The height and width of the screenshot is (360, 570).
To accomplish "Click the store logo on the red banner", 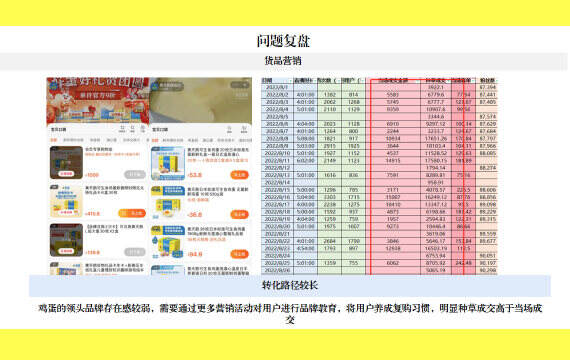I will (x=54, y=85).
